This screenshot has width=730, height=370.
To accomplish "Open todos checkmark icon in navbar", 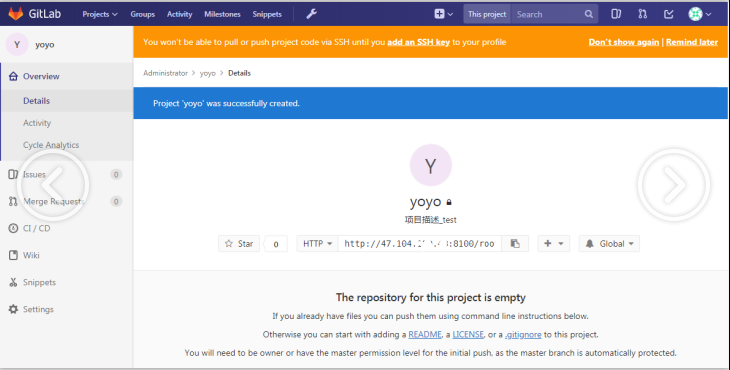I will tap(669, 14).
